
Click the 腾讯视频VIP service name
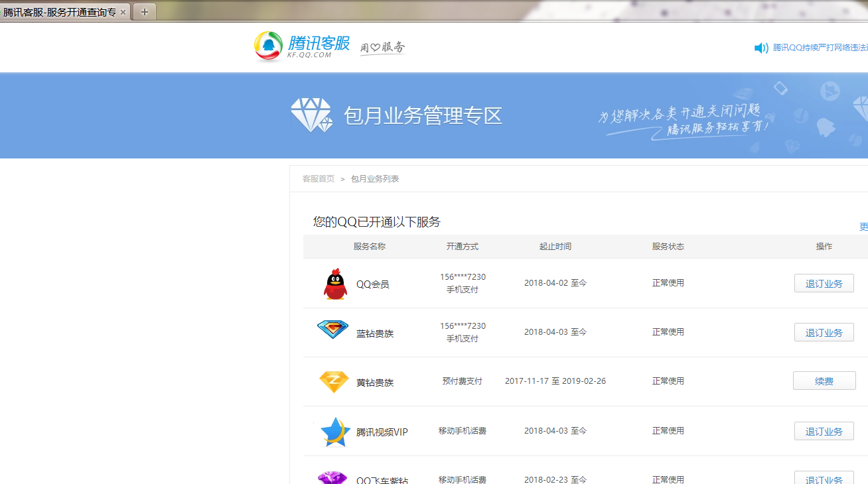(382, 432)
